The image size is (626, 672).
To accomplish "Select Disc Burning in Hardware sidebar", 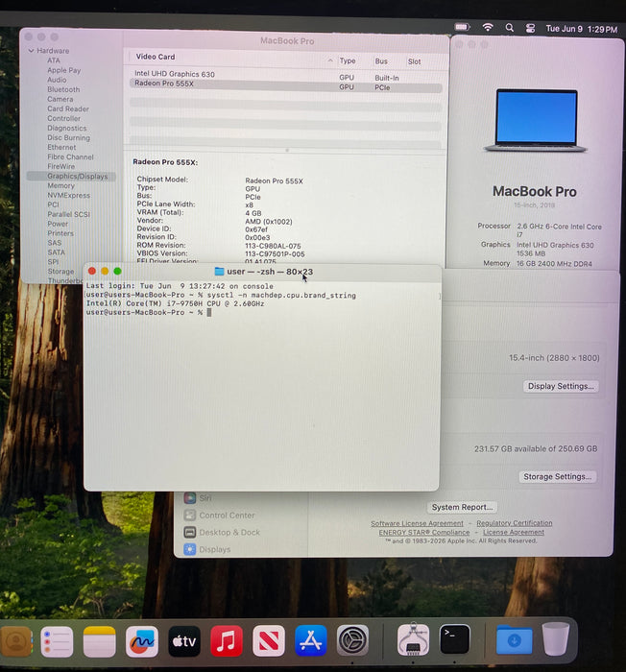I will pyautogui.click(x=68, y=137).
